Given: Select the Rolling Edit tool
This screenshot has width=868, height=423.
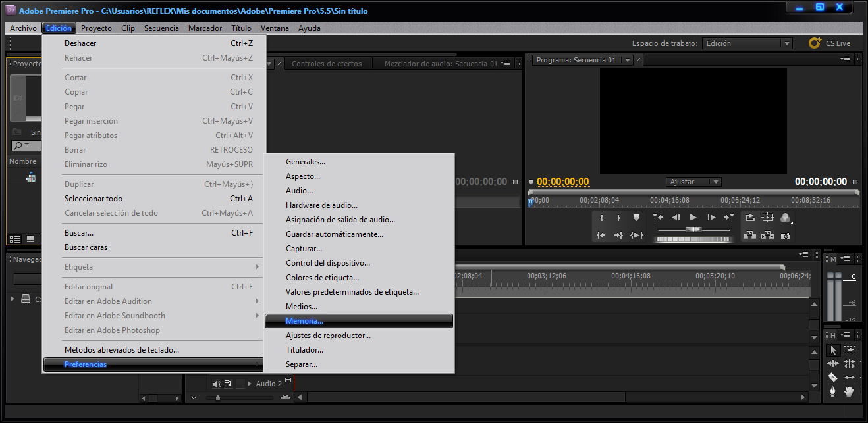Looking at the screenshot, I should [x=850, y=364].
